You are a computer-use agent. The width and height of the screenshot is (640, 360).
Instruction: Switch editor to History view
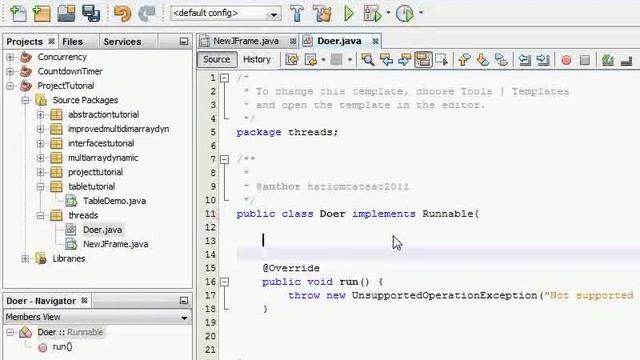pos(257,60)
